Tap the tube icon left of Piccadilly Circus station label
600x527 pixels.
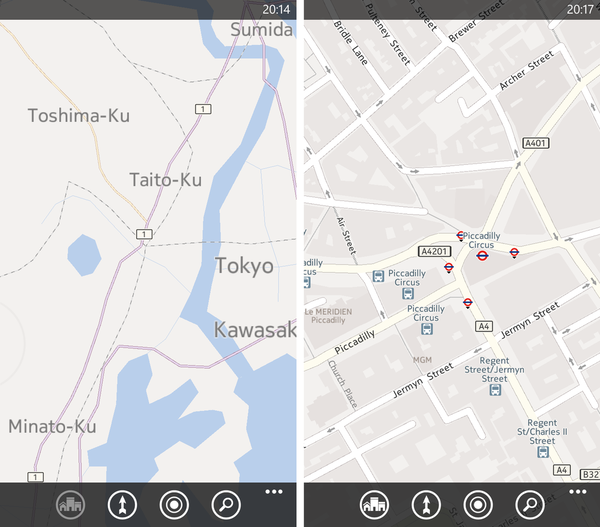click(460, 236)
